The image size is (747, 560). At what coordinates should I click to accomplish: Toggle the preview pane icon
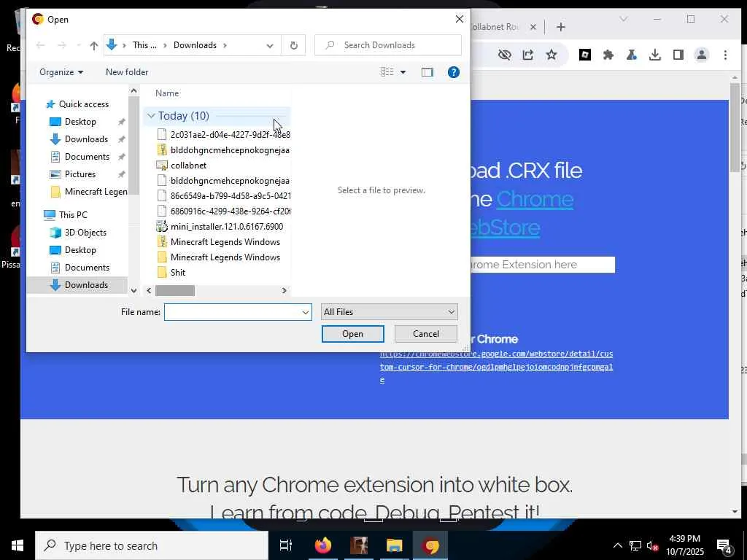(x=427, y=72)
